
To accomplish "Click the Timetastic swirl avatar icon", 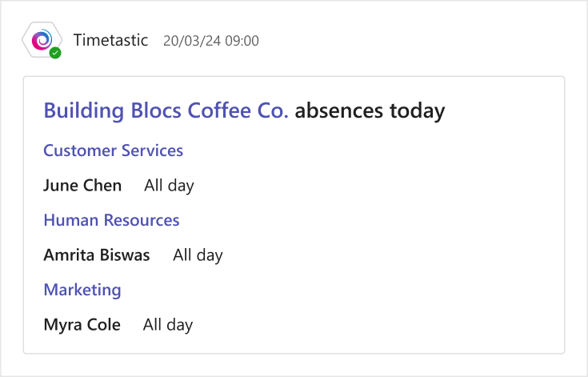I will point(42,39).
